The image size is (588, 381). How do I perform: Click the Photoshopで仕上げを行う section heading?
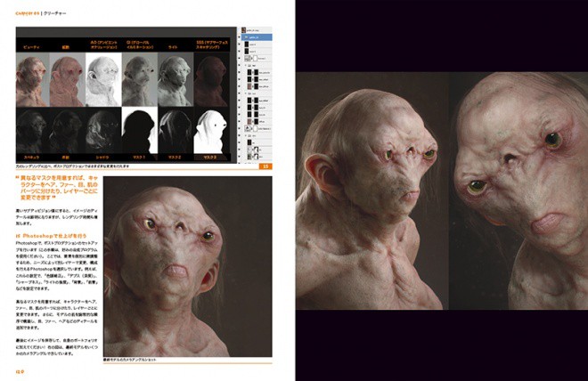click(51, 236)
